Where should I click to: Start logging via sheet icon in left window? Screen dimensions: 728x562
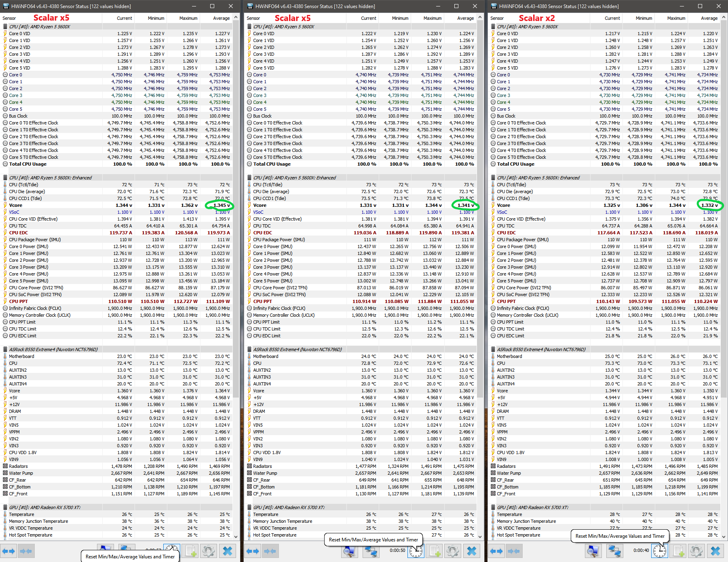(191, 551)
